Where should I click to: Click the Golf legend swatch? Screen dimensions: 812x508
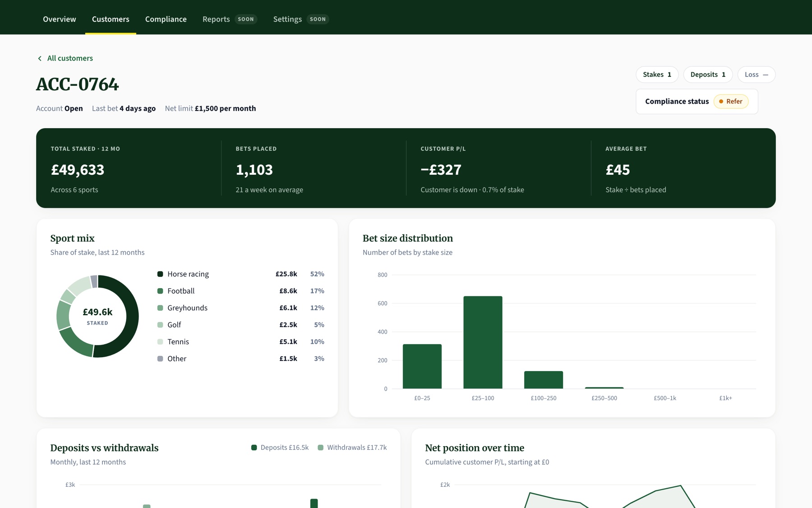[x=160, y=325]
